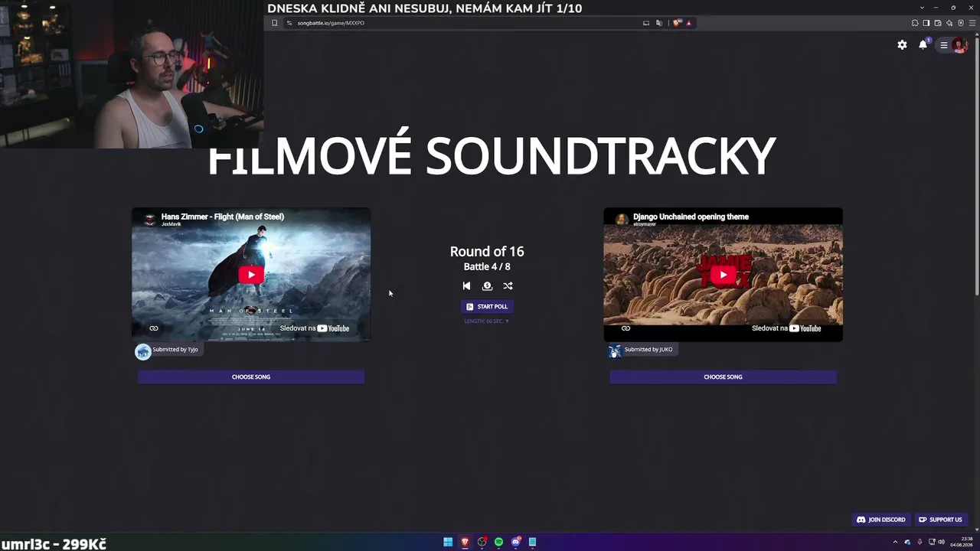Translate this page via address bar icon
Viewport: 980px width, 551px height.
pos(659,23)
